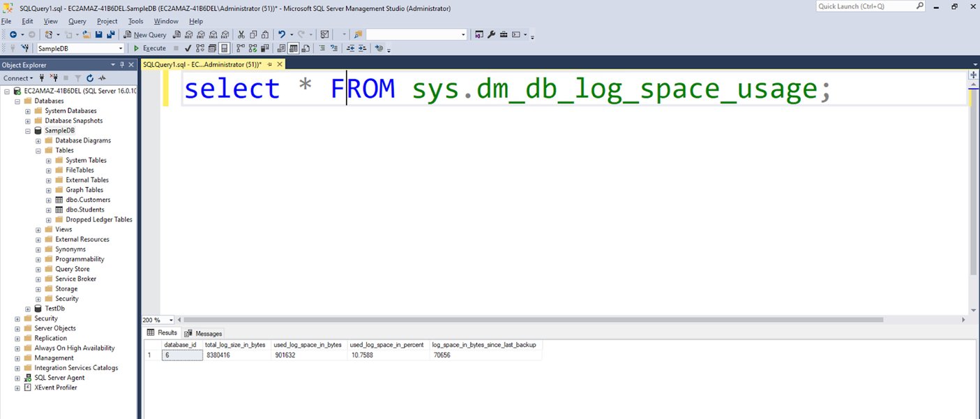Select the SQL Server Agent node
980x419 pixels.
[x=59, y=378]
